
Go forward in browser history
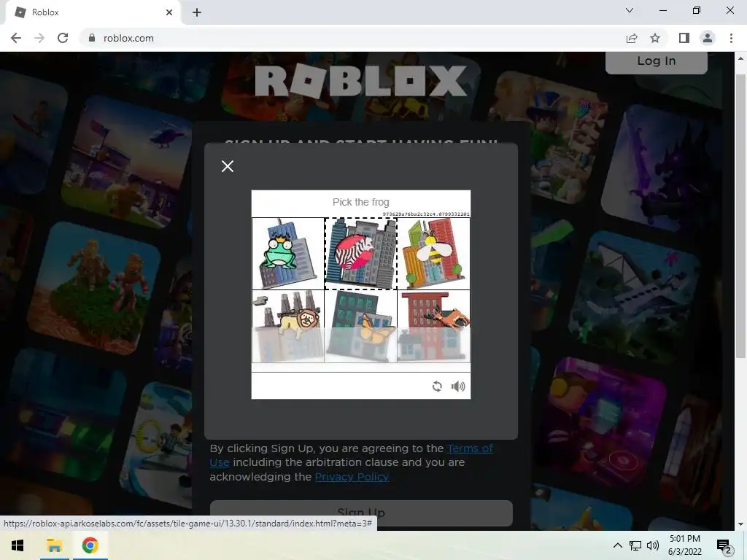39,38
